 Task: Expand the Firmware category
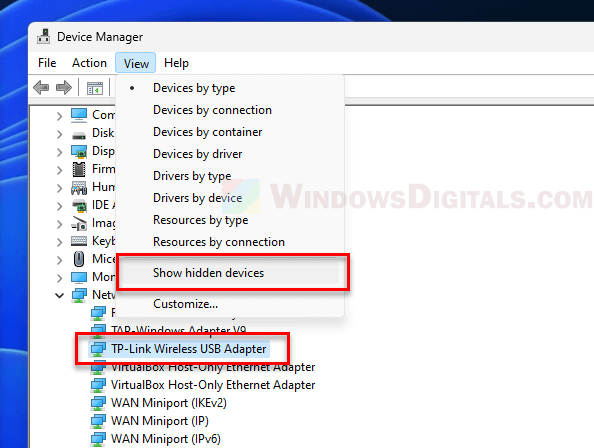pos(59,170)
